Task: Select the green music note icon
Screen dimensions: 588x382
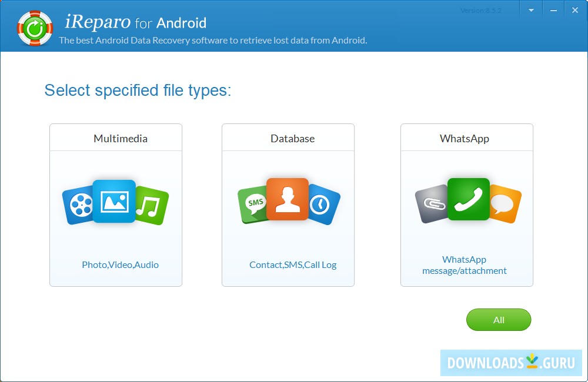Action: point(152,206)
